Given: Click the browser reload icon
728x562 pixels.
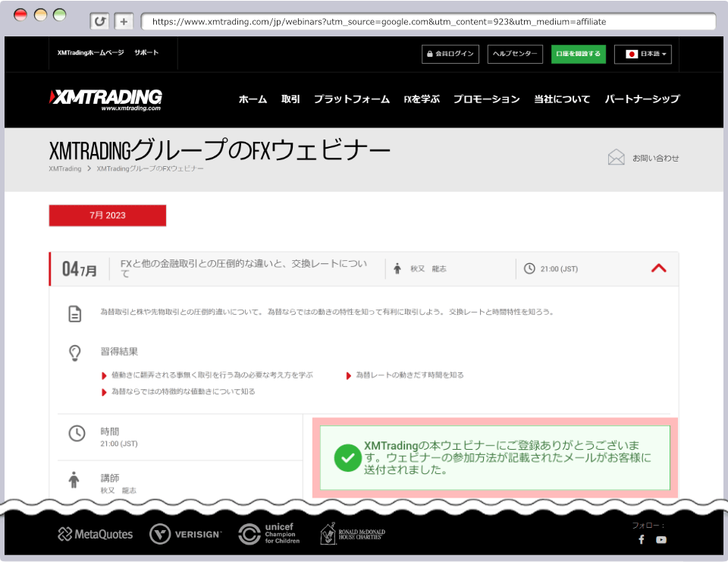Looking at the screenshot, I should pos(99,21).
